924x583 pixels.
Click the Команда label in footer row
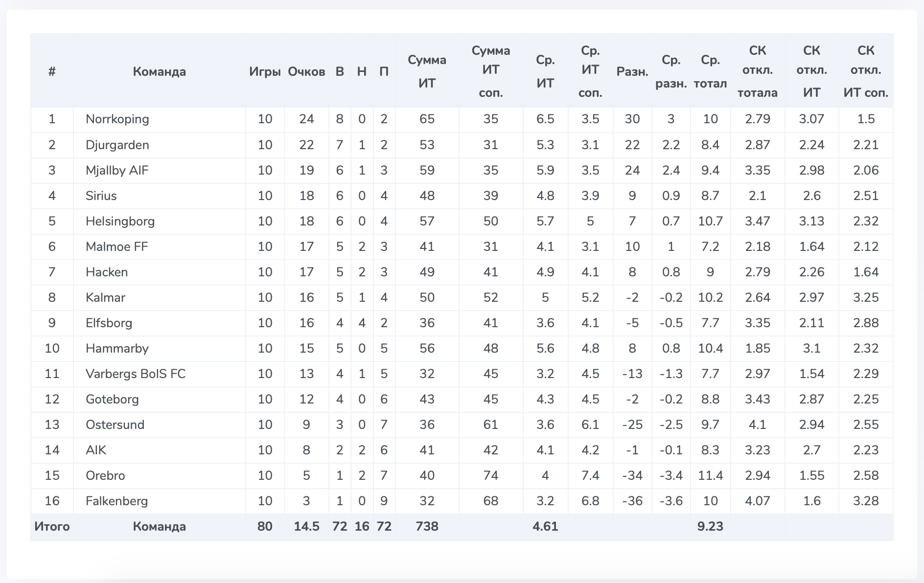tap(159, 527)
